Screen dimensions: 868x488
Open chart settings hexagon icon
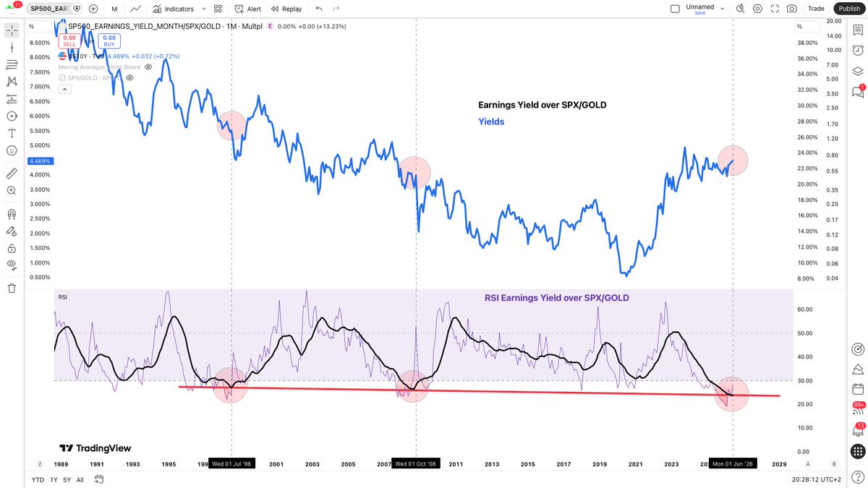[x=757, y=9]
